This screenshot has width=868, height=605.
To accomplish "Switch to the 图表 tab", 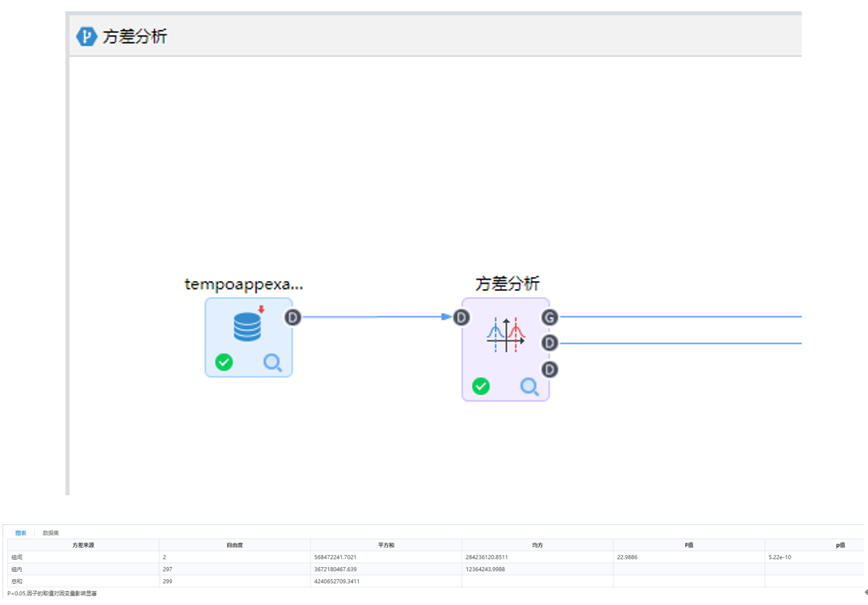I will pos(21,533).
